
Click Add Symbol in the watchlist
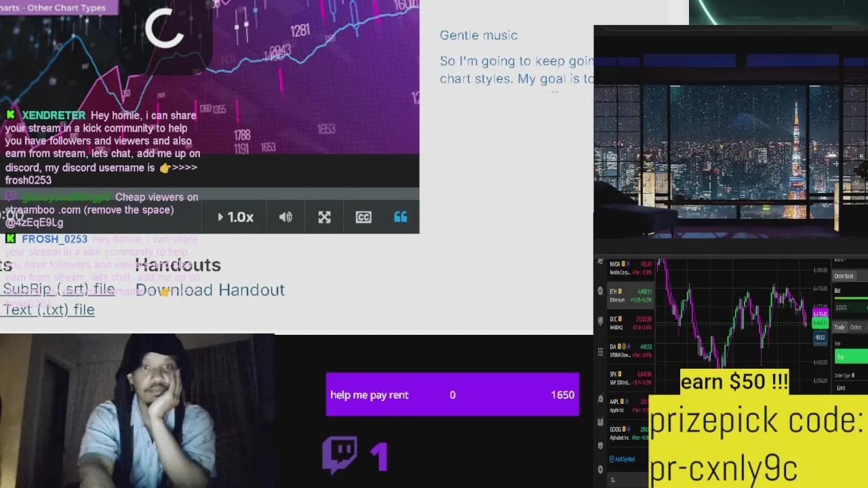[x=622, y=459]
